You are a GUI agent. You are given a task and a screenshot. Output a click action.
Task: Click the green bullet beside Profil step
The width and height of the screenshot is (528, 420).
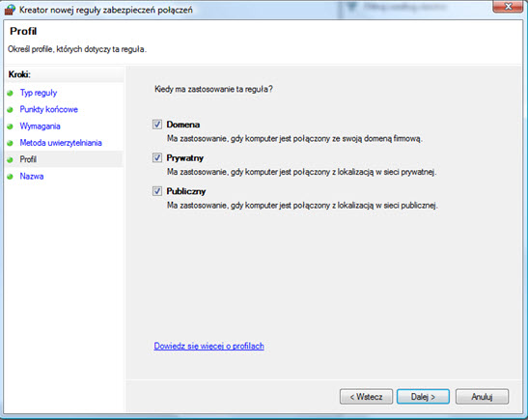click(x=10, y=159)
